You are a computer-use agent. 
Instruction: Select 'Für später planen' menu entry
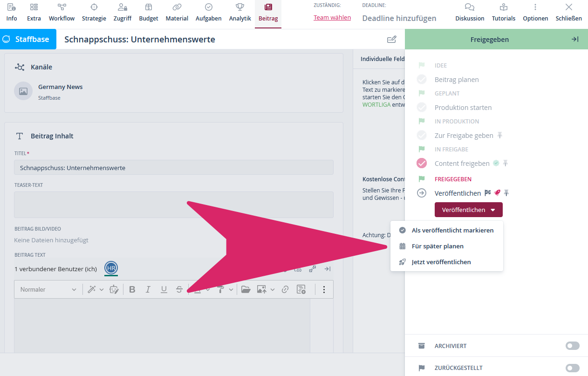(x=438, y=246)
